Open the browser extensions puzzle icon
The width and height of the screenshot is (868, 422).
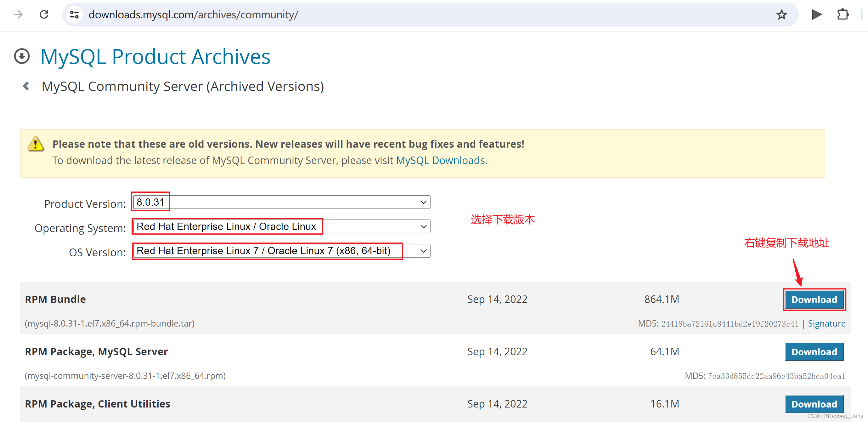point(843,14)
